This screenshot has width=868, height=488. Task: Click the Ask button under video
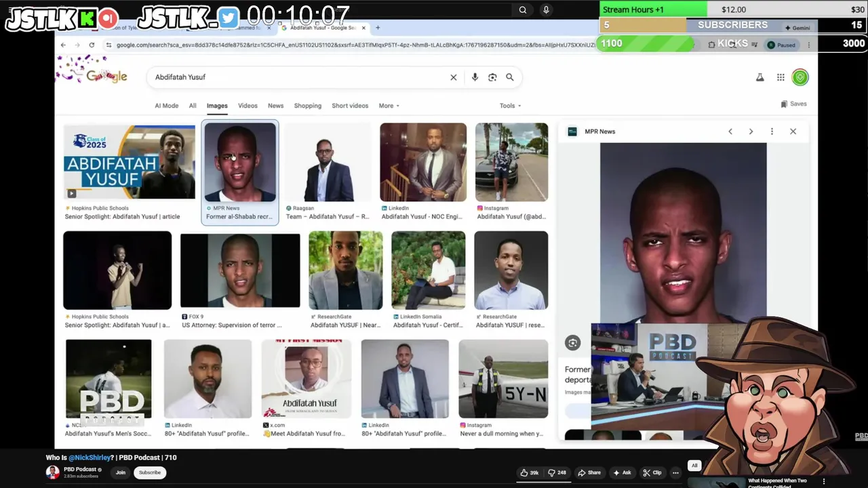(x=622, y=472)
